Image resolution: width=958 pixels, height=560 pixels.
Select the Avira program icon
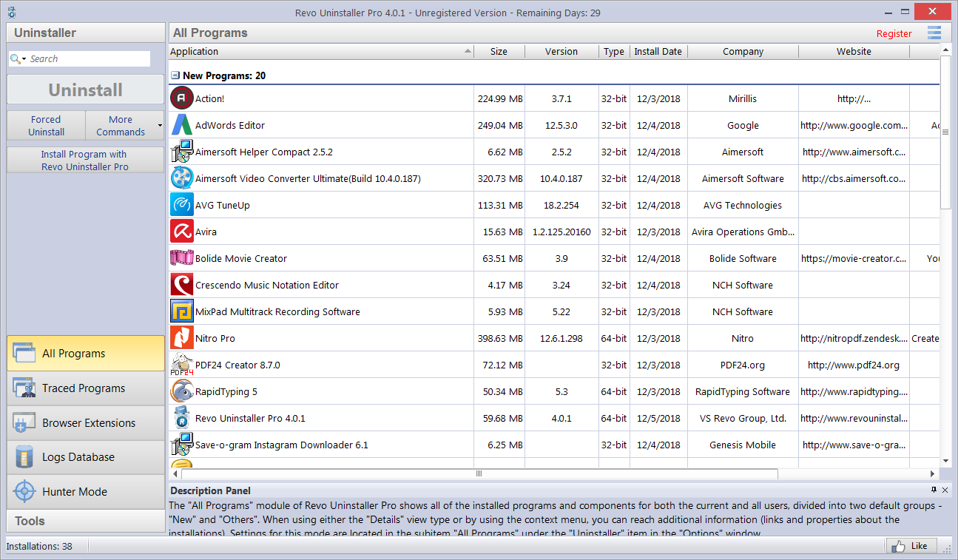pos(181,231)
